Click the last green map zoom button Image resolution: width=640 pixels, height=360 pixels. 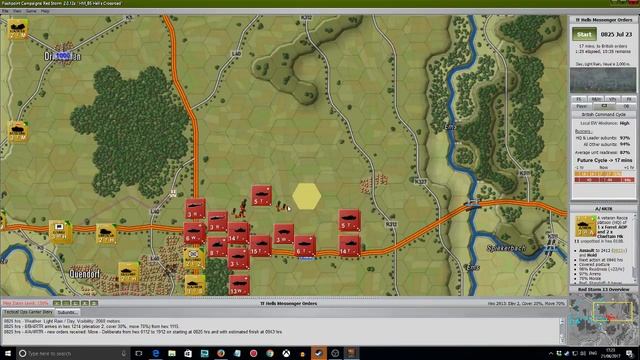coord(94,303)
